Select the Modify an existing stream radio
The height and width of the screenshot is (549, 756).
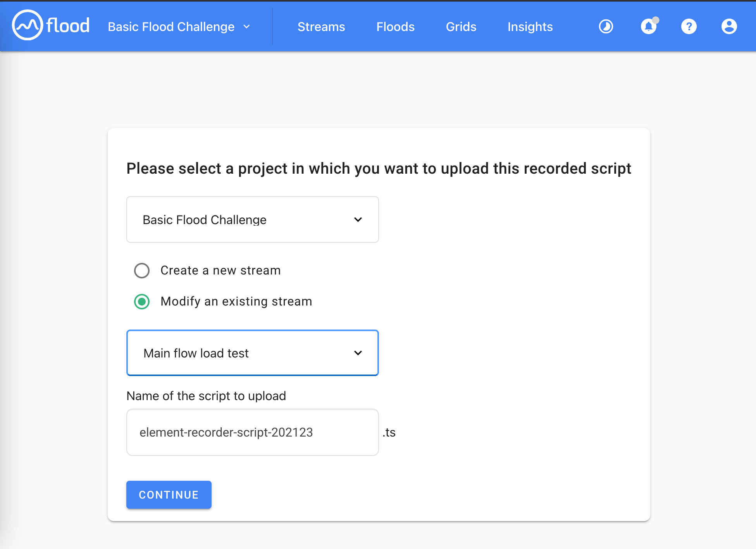click(x=142, y=302)
